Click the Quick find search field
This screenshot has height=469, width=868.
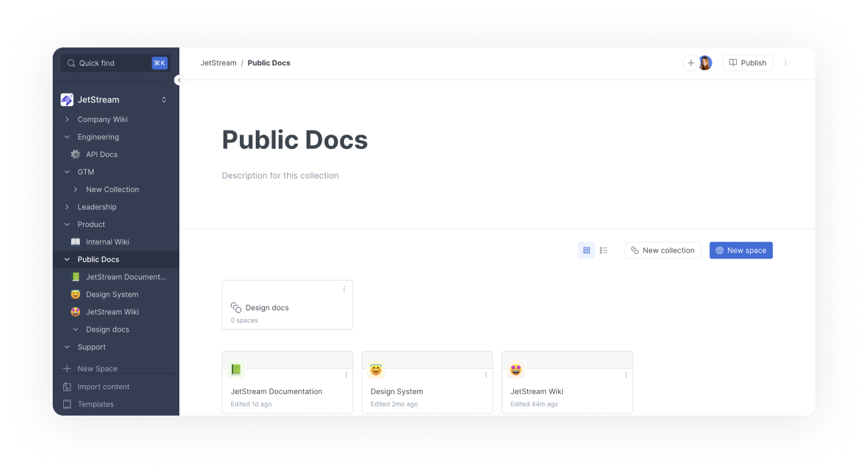click(109, 63)
